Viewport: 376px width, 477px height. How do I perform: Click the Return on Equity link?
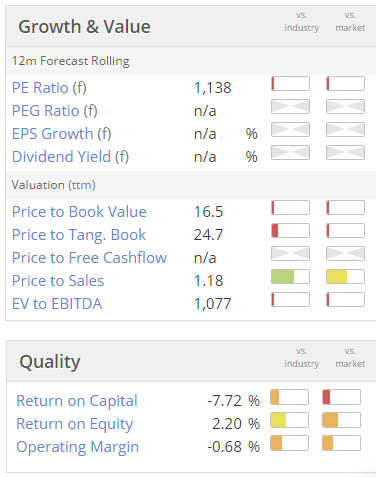[x=75, y=424]
